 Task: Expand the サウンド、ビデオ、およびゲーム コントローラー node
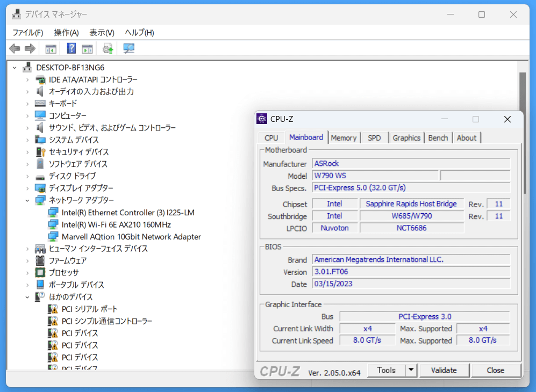(27, 128)
